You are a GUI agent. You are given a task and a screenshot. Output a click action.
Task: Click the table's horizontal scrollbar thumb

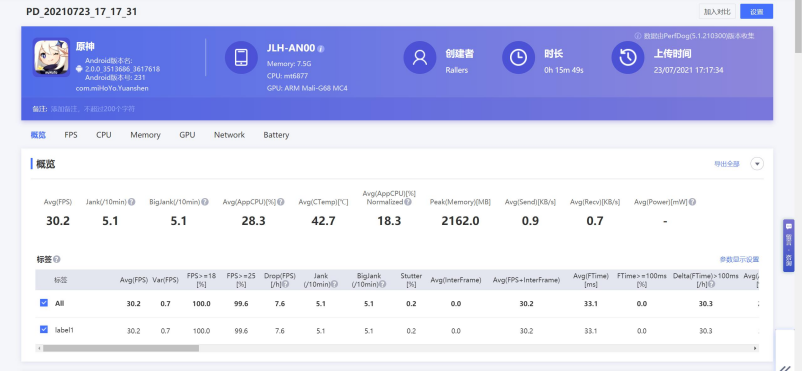coord(121,348)
